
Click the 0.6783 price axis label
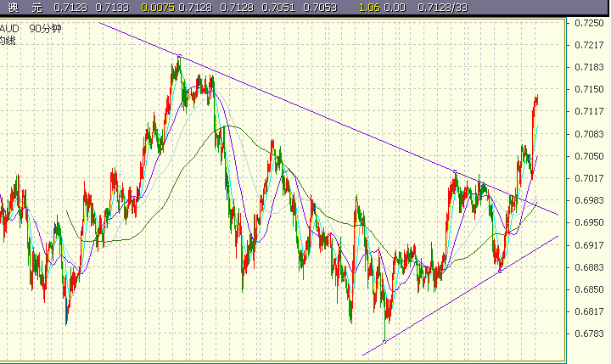[589, 333]
